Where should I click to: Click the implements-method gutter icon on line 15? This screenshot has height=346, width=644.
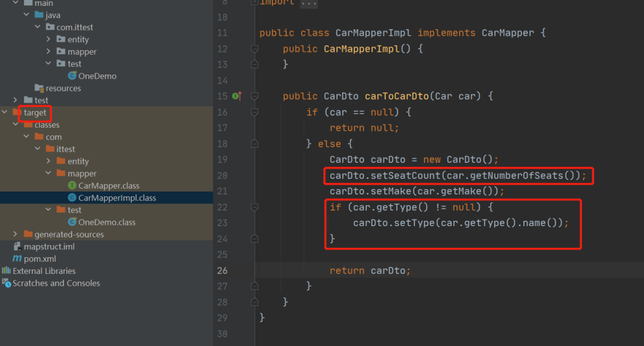237,96
